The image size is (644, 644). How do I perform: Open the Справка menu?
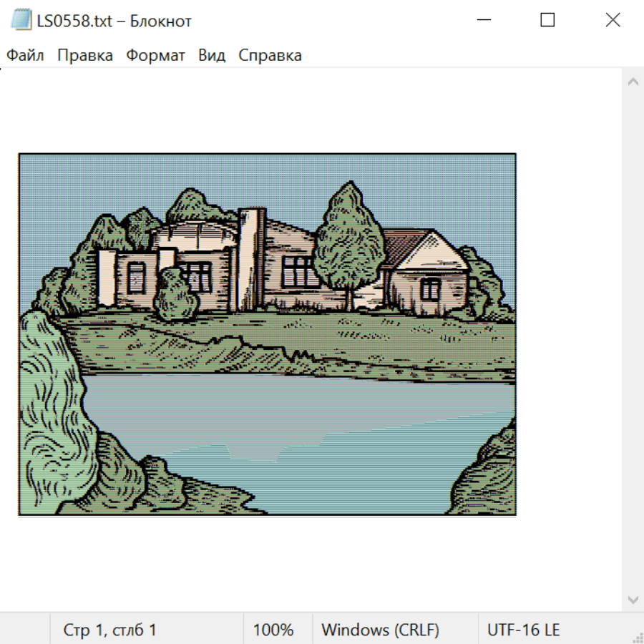pos(270,55)
